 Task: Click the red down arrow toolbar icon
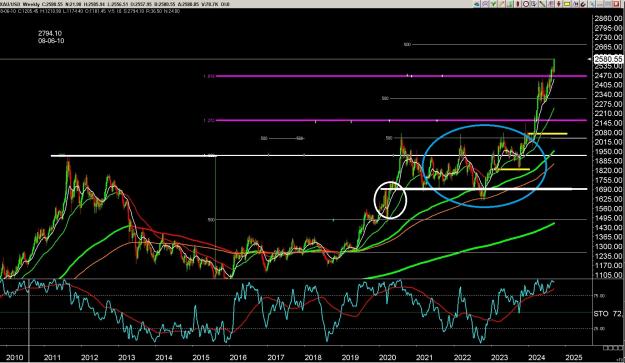coord(559,4)
